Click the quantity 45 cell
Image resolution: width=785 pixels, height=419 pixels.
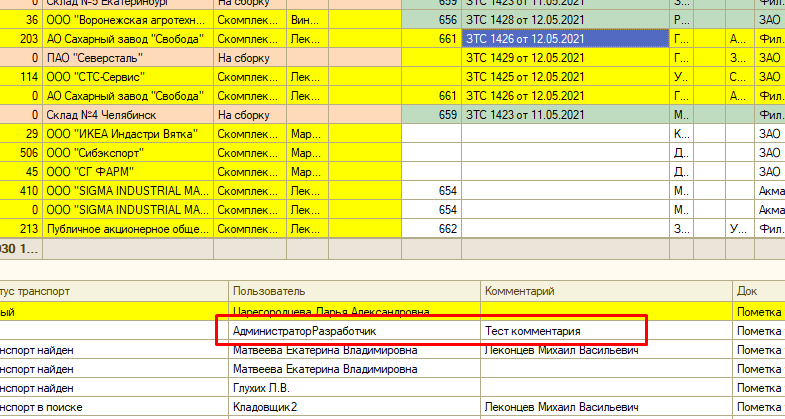pyautogui.click(x=21, y=172)
